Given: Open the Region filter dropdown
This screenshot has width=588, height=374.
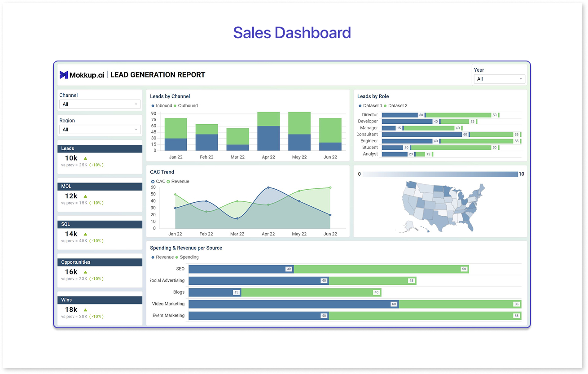Looking at the screenshot, I should pyautogui.click(x=100, y=130).
